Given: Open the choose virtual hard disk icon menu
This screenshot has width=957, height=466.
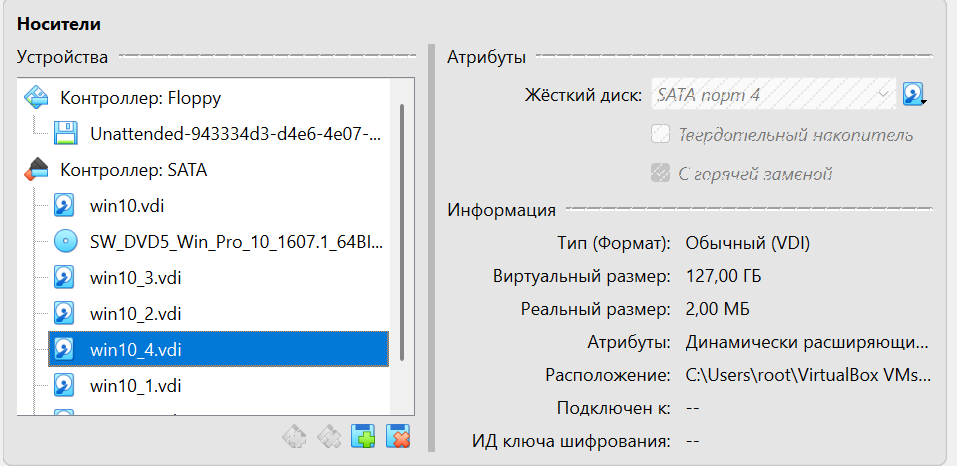Looking at the screenshot, I should click(x=914, y=95).
